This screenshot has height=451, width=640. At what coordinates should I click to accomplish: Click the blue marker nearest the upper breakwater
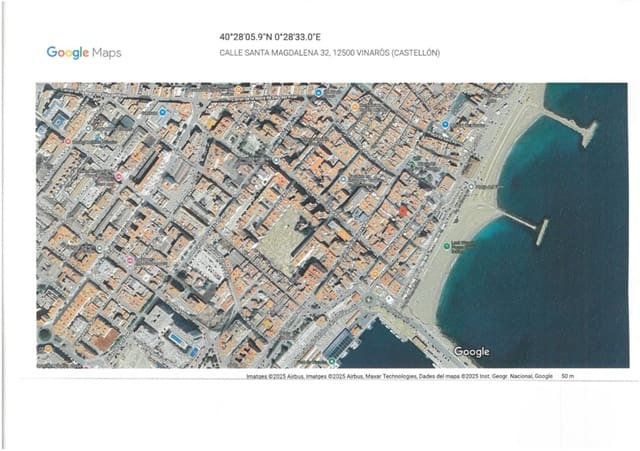(x=445, y=125)
